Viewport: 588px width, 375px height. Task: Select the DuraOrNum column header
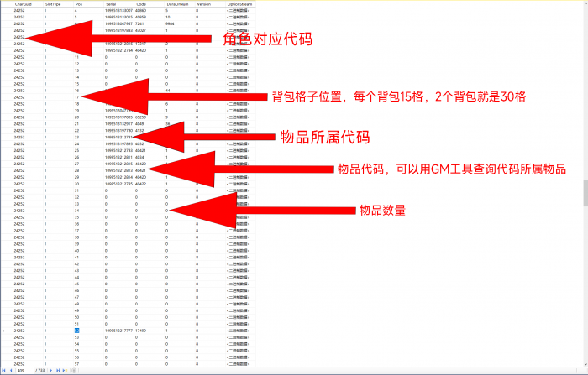click(177, 3)
